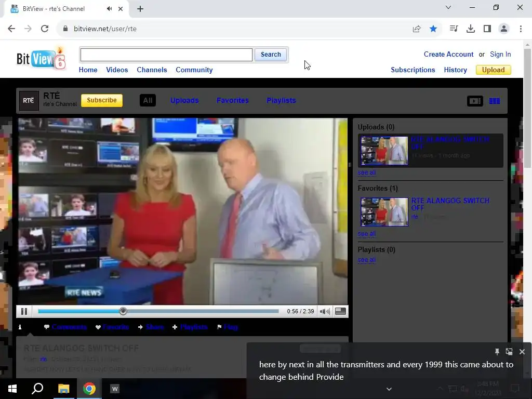The height and width of the screenshot is (399, 532).
Task: Mute the tab via speaker icon
Action: pyautogui.click(x=109, y=9)
